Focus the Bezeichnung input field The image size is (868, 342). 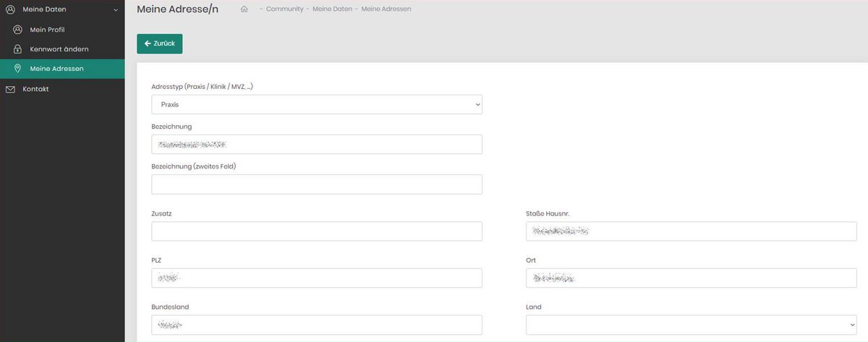pyautogui.click(x=317, y=145)
